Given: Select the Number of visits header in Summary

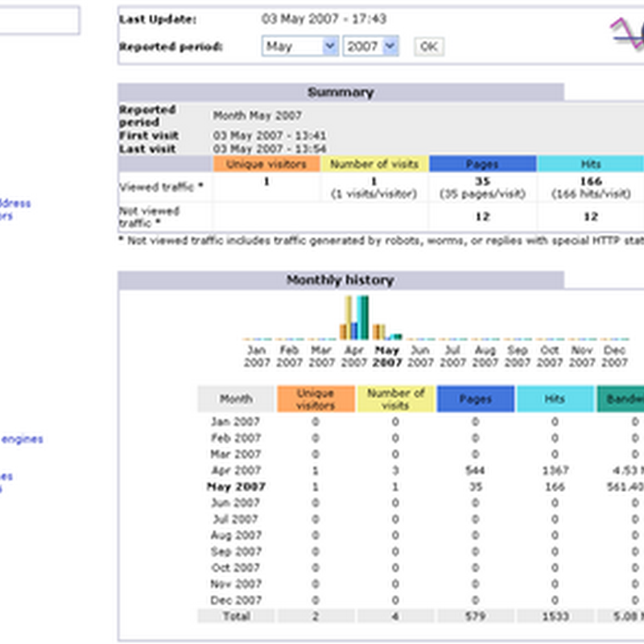Looking at the screenshot, I should [374, 164].
